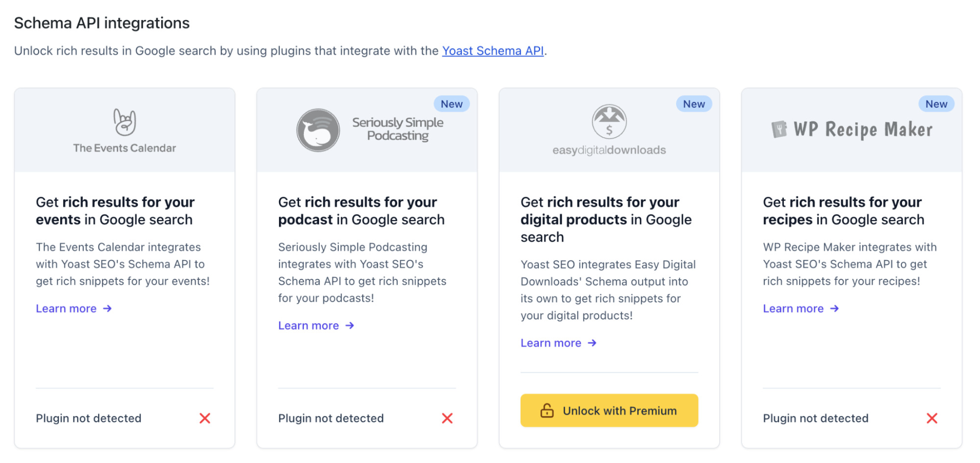Open Learn more for Easy Digital Downloads
980x463 pixels.
[x=551, y=342]
